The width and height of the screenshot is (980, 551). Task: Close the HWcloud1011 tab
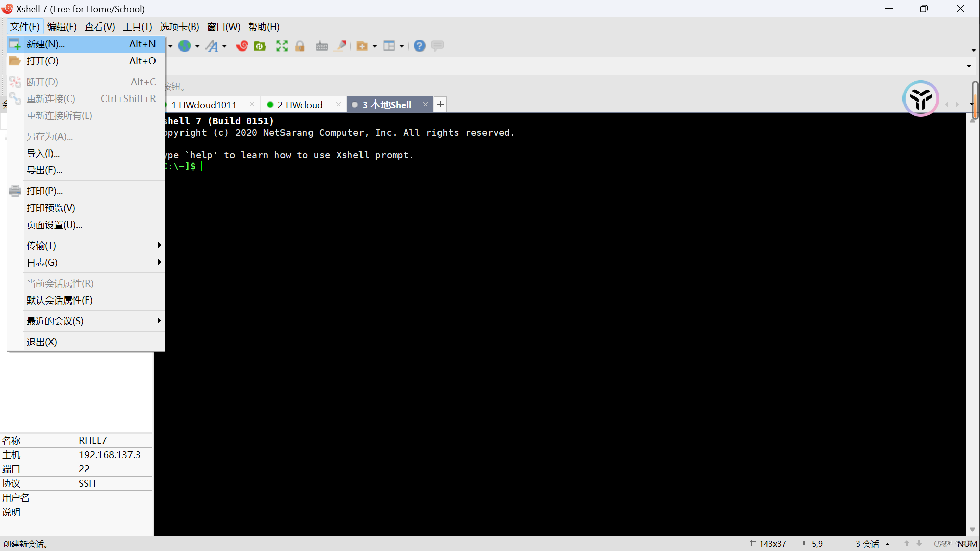pos(252,104)
